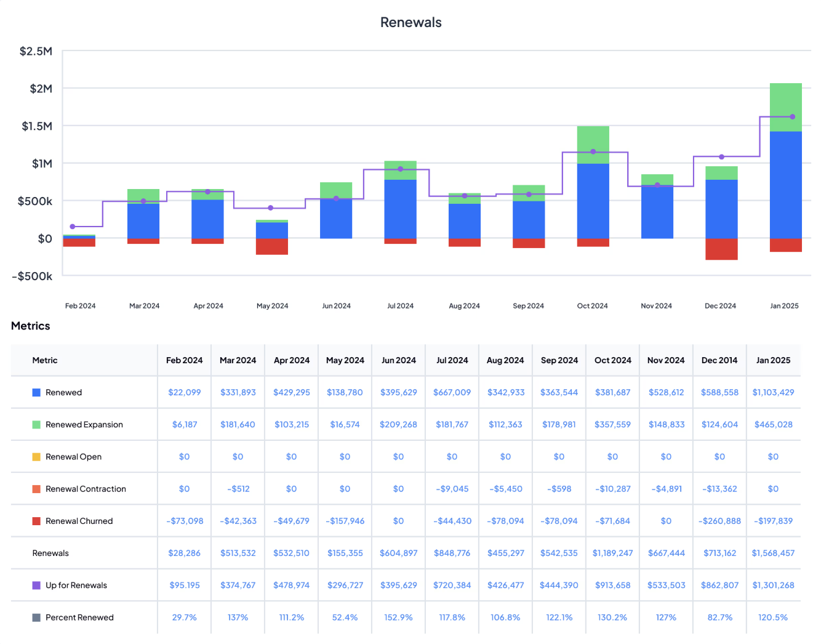
Task: Hide the Renewal Churned series
Action: tap(79, 521)
